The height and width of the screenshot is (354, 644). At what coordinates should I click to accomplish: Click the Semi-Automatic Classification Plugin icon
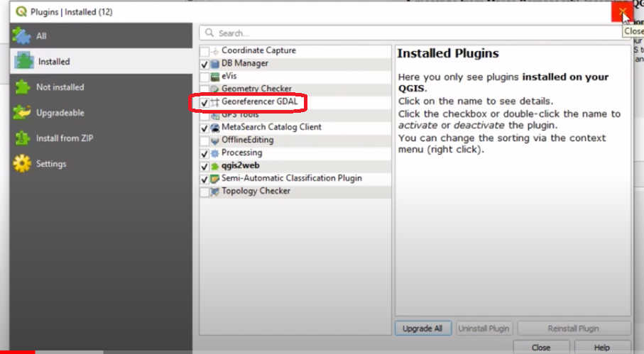[215, 179]
